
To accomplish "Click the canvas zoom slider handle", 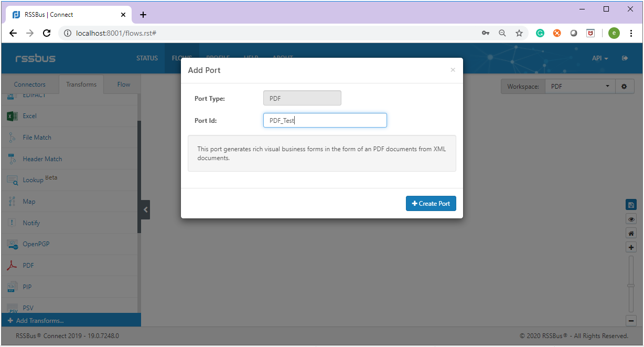I will pos(631,286).
